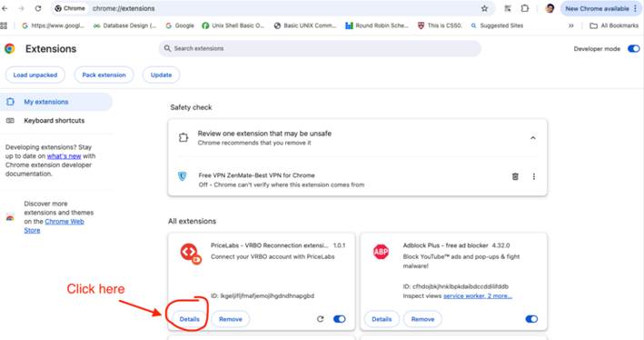
Task: Open Google bookmark
Action: coord(180,25)
